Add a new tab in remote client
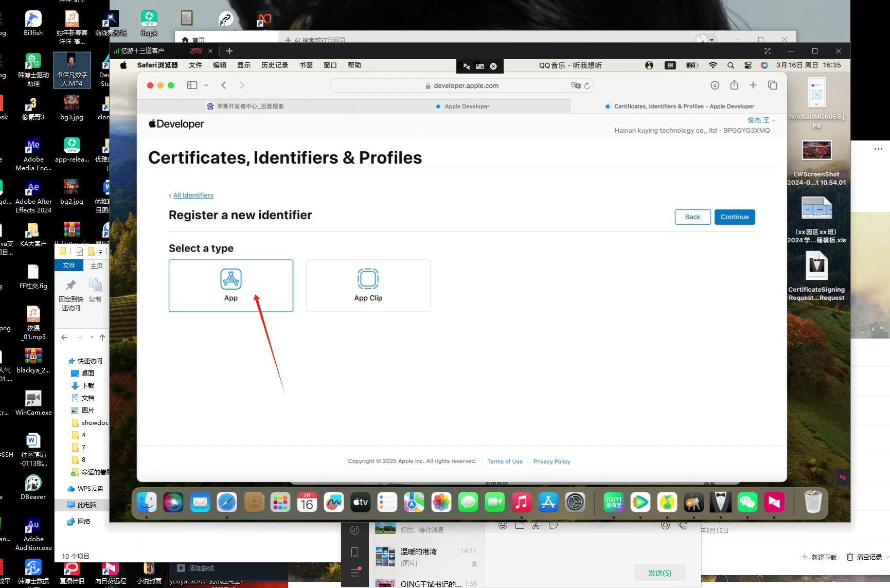Viewport: 890px width, 588px height. (229, 51)
